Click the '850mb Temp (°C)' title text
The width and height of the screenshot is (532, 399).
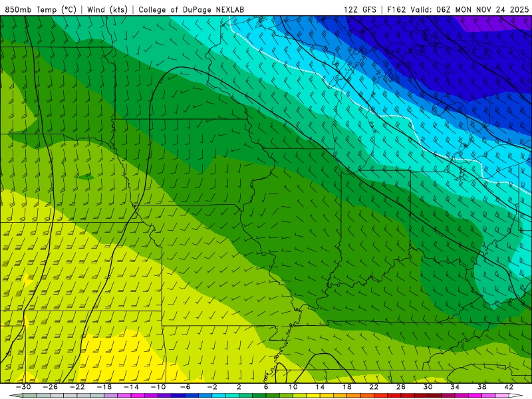click(x=41, y=9)
